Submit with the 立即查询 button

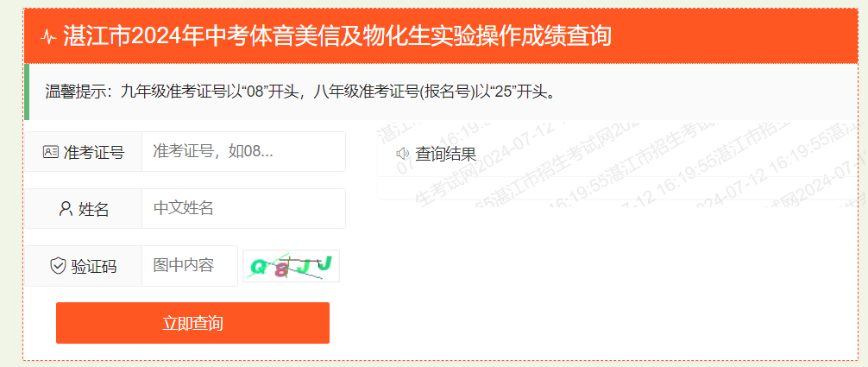(x=192, y=323)
